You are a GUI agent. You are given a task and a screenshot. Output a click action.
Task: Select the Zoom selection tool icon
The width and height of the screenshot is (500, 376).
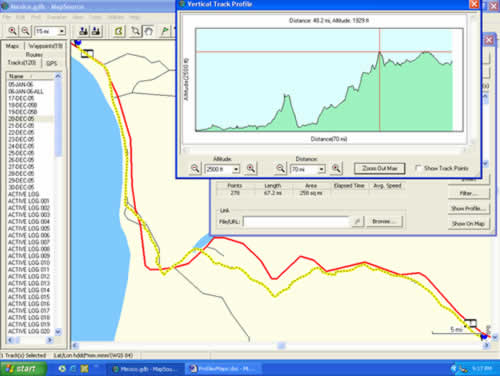point(135,31)
